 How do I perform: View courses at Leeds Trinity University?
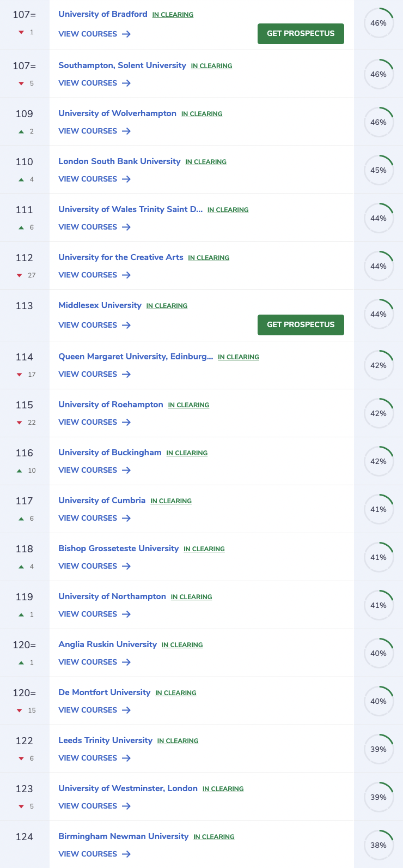click(88, 758)
